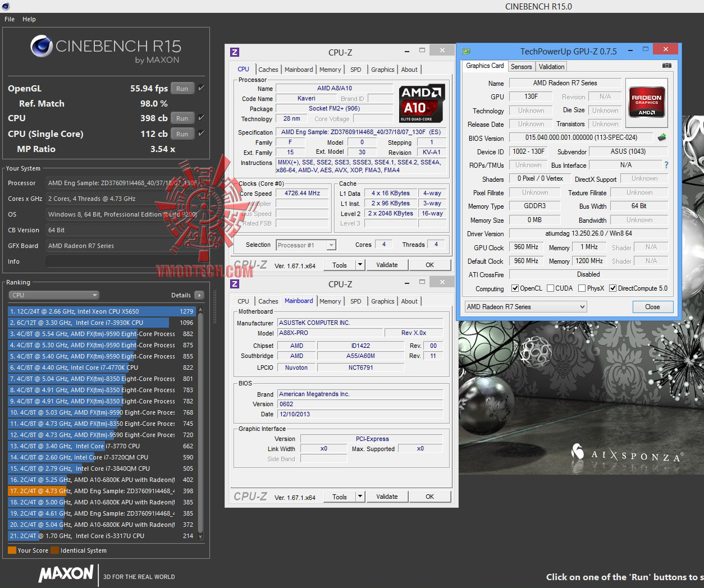Click the top CPU-Z window Z icon
The width and height of the screenshot is (704, 588).
(x=235, y=52)
